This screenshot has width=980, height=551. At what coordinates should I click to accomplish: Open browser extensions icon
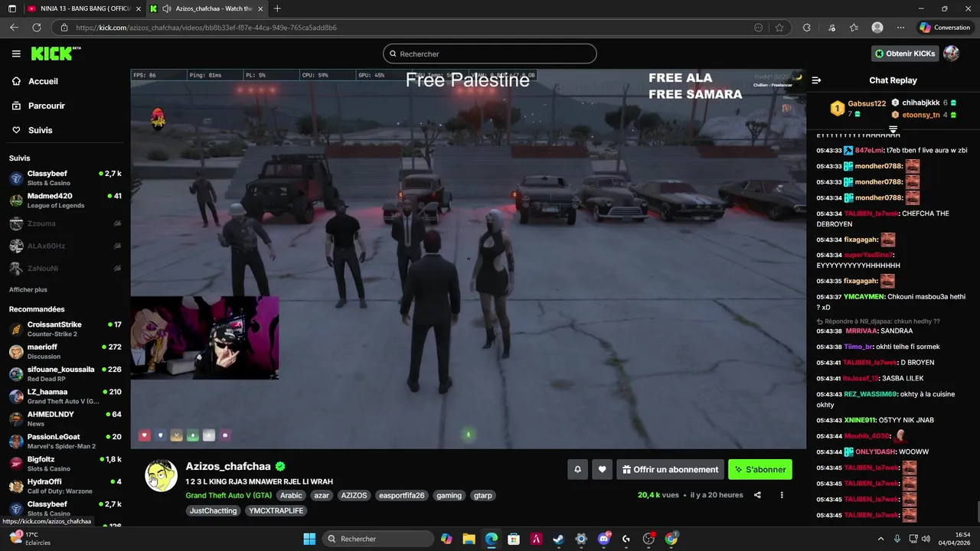806,28
